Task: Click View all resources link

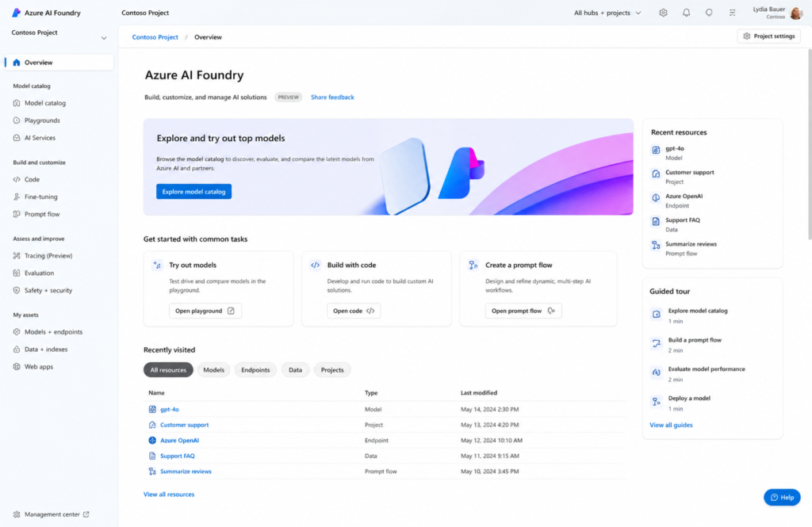Action: coord(169,495)
